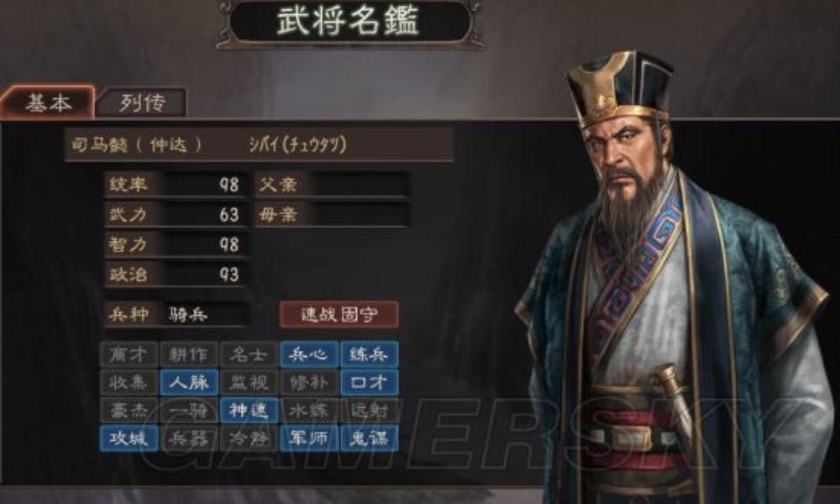
Task: Select the 练兵 skill tile
Action: pyautogui.click(x=369, y=354)
